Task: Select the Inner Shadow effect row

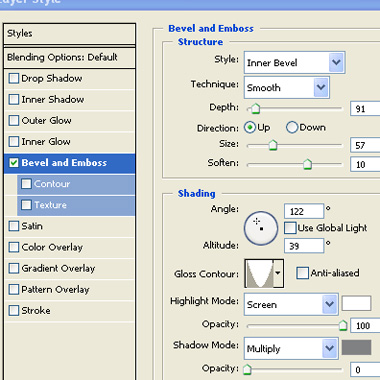Action: 70,100
